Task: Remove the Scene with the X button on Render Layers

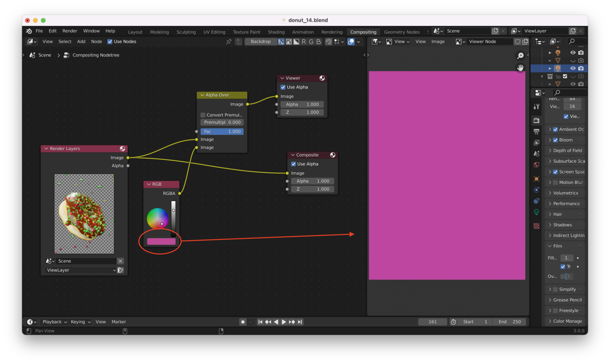Action: tap(120, 261)
